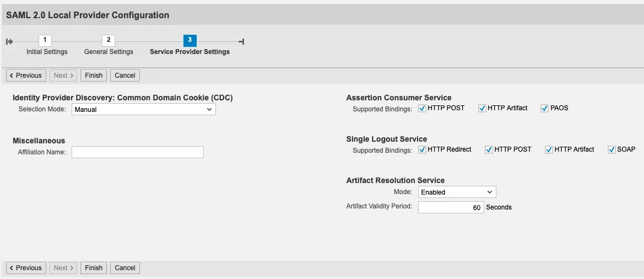Click the top Cancel button

pyautogui.click(x=125, y=76)
